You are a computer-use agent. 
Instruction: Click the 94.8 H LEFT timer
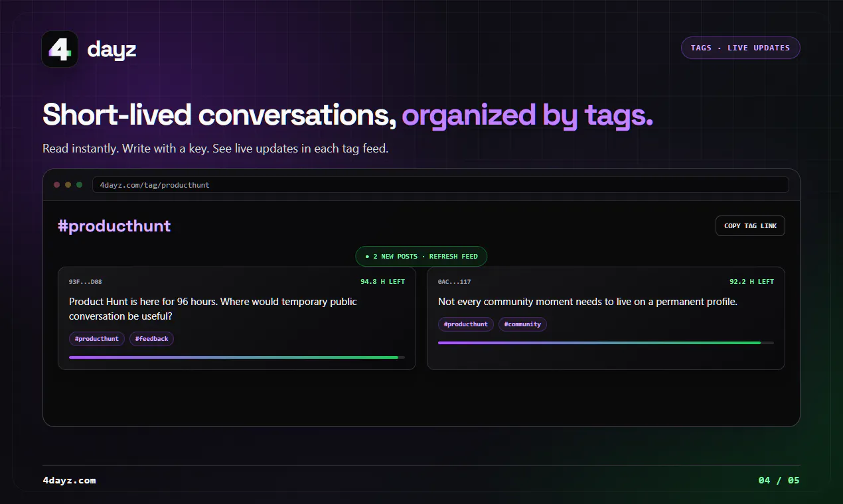click(x=383, y=282)
